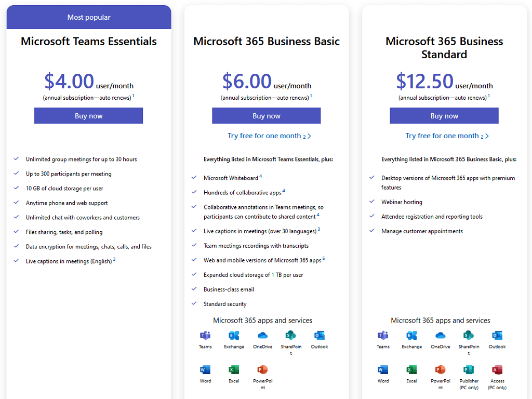Click the PowerPoint icon under Business Basic
Viewport: 532px width, 399px height.
click(x=262, y=369)
